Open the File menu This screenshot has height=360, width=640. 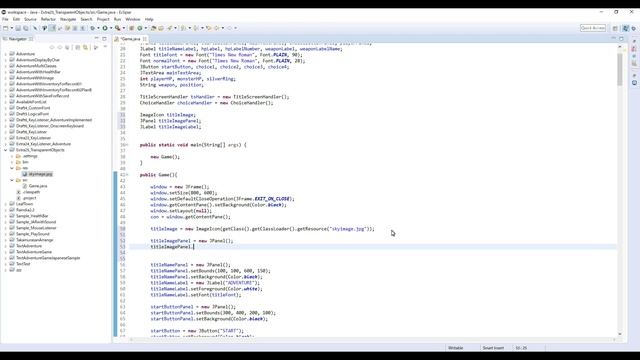pos(5,19)
